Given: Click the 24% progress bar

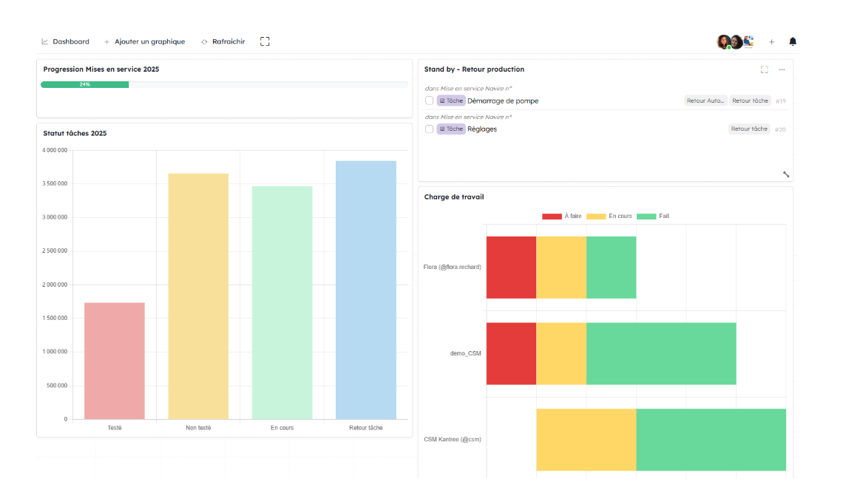Looking at the screenshot, I should coord(84,84).
